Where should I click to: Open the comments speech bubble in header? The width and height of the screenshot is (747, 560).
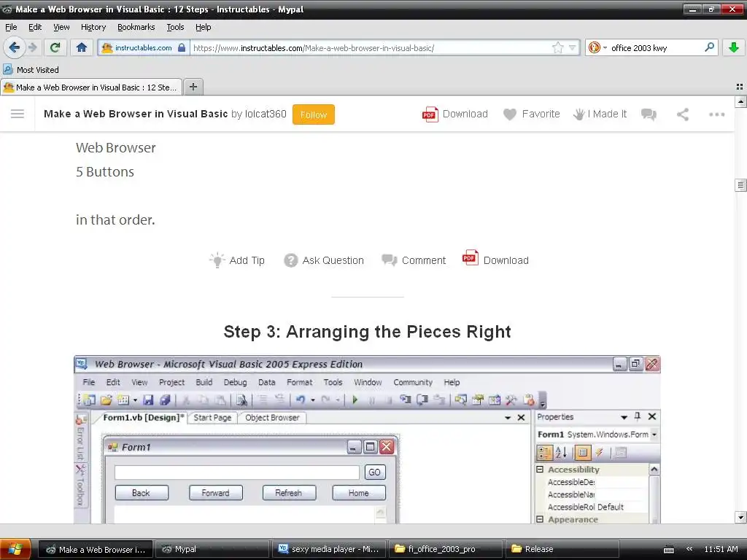coord(649,114)
